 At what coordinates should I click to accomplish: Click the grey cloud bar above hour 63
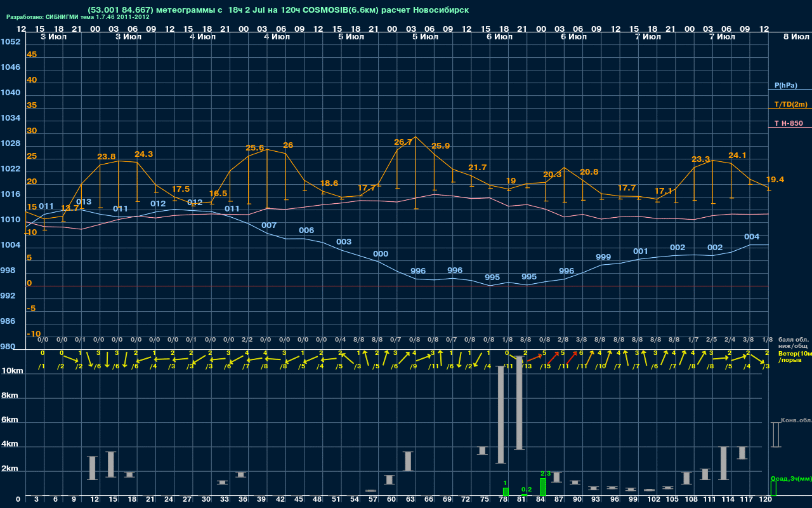pos(409,461)
